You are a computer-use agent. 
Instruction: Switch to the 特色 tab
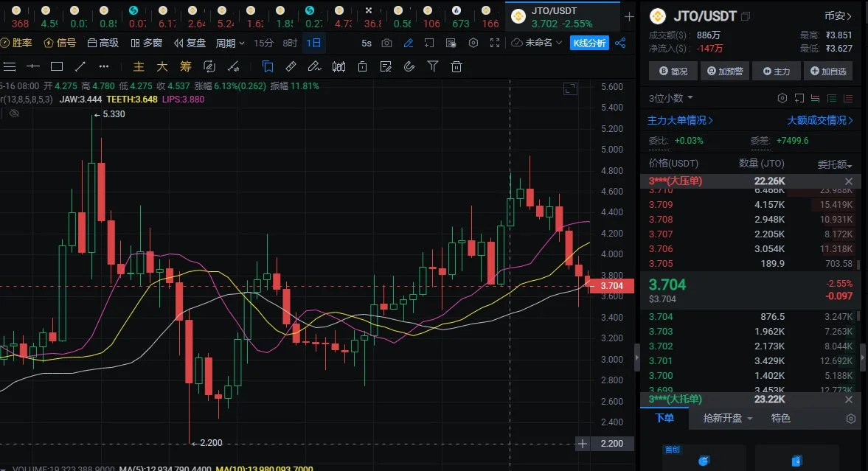pos(780,418)
